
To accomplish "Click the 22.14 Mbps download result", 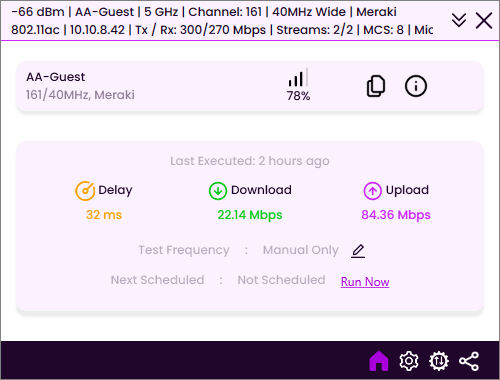I will 250,215.
